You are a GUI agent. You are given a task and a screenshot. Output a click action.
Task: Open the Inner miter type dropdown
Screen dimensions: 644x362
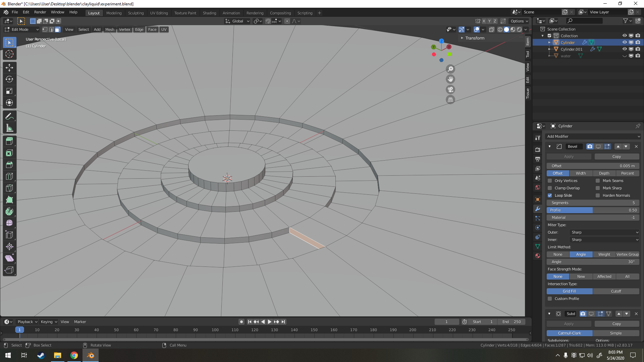(604, 240)
